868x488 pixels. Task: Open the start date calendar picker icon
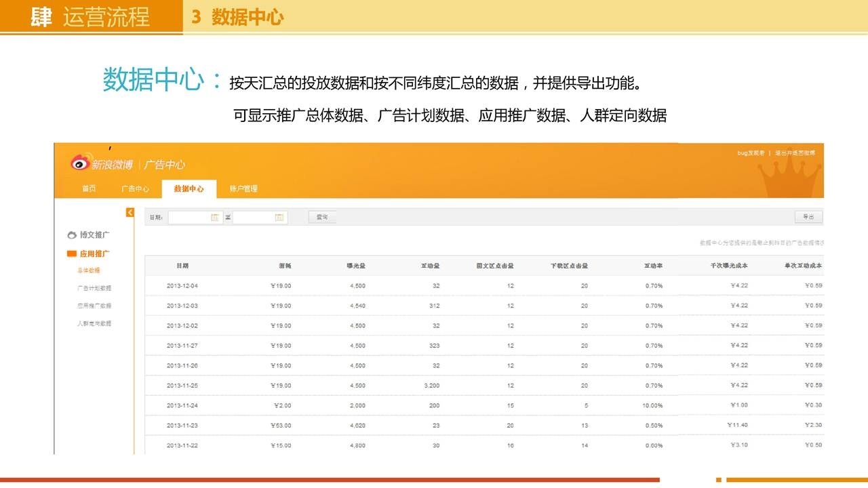[215, 218]
